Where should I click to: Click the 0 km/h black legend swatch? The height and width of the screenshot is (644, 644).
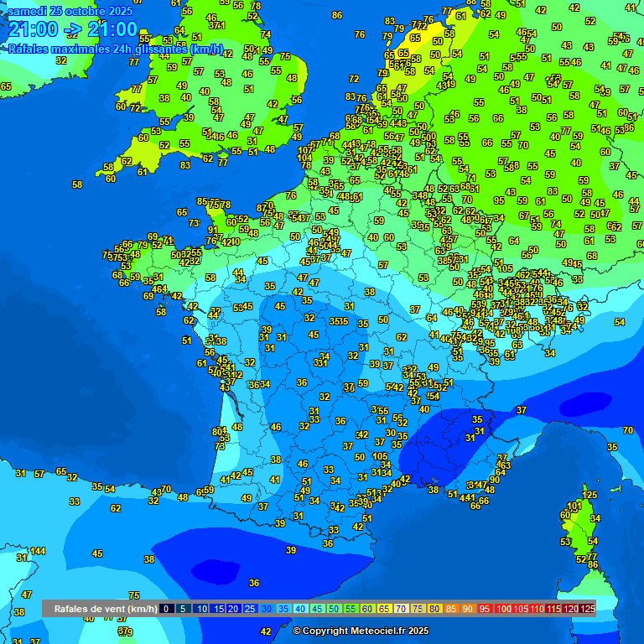point(167,608)
